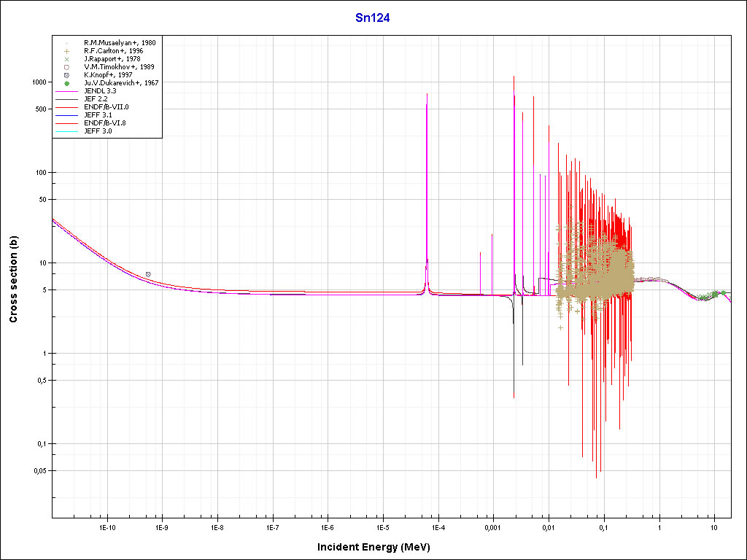Click the green x marker for J.Rapaport+, 1978
The image size is (747, 560).
coord(66,59)
